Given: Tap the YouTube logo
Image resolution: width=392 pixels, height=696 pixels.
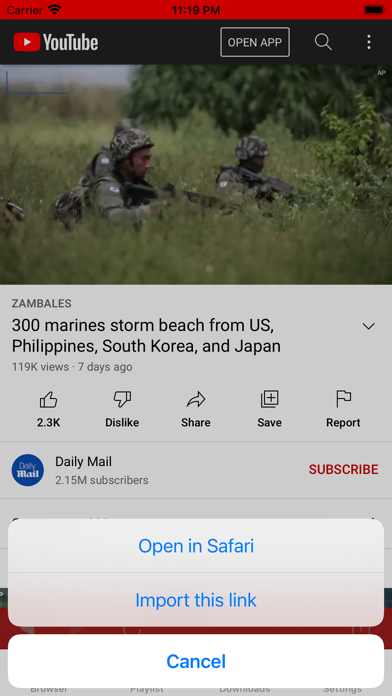Looking at the screenshot, I should 55,42.
